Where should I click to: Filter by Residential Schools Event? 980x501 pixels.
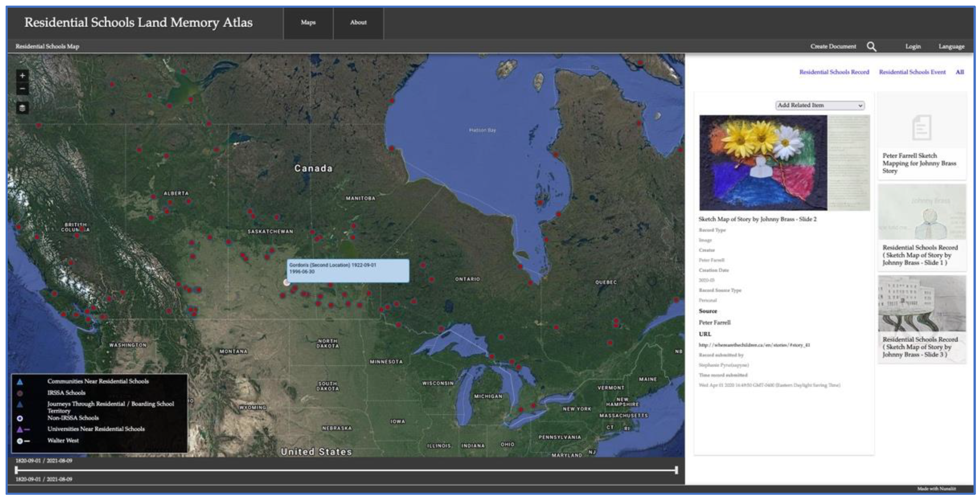(912, 72)
